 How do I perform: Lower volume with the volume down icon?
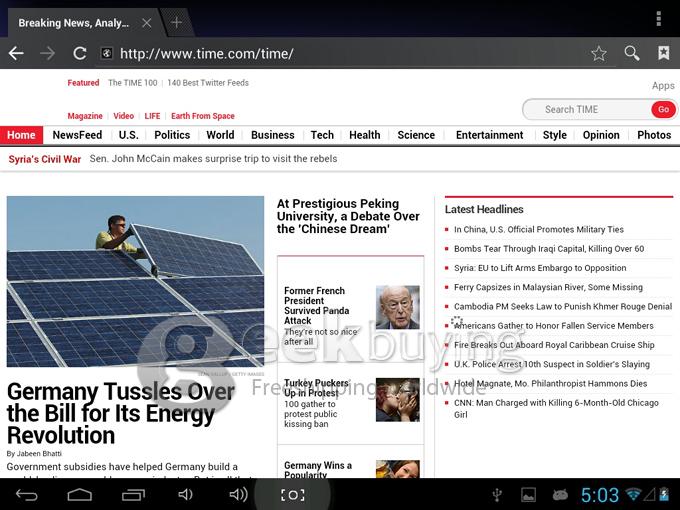coord(185,494)
